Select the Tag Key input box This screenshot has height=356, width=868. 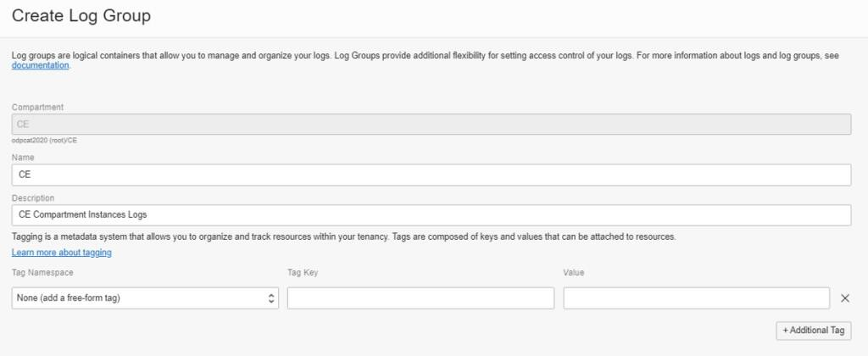click(420, 298)
